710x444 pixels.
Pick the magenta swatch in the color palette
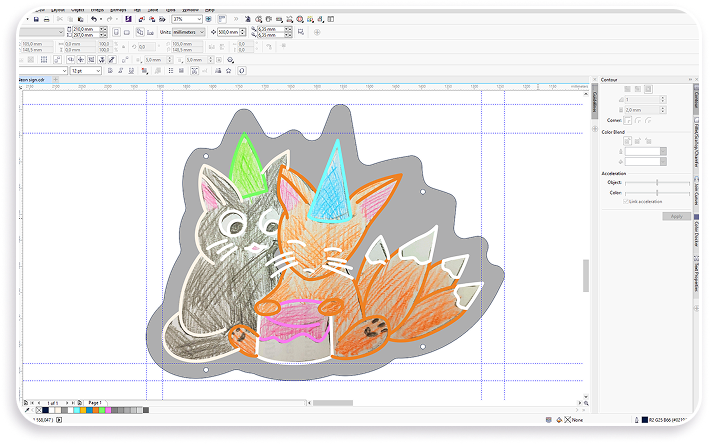(x=108, y=411)
